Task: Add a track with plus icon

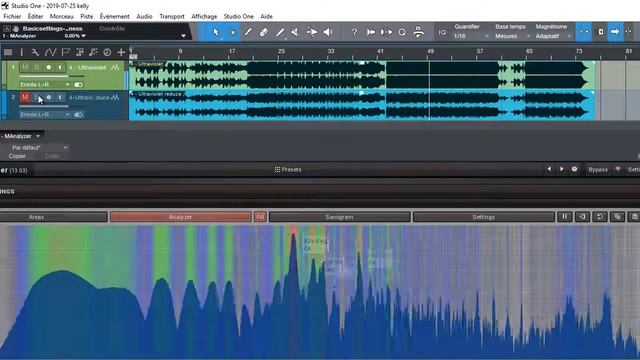Action: coord(121,52)
